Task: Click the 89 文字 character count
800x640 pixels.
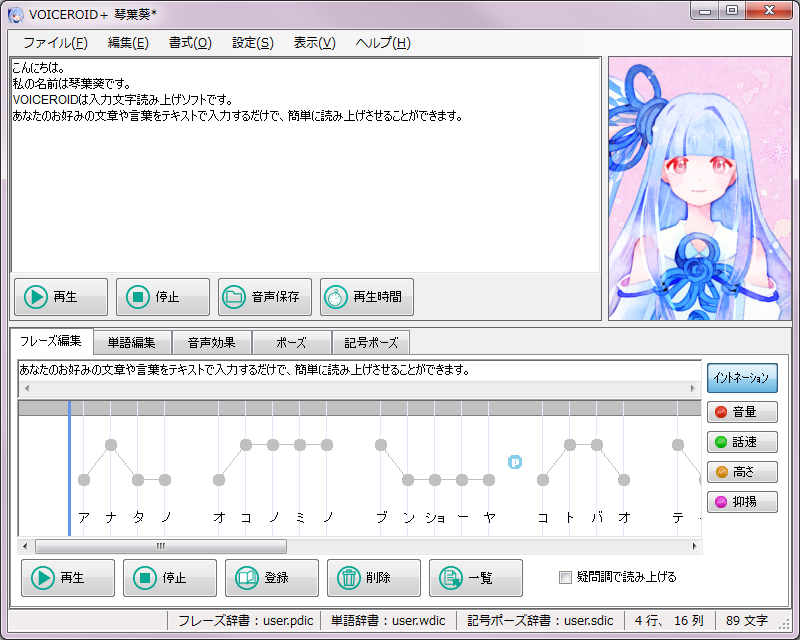Action: coord(746,621)
